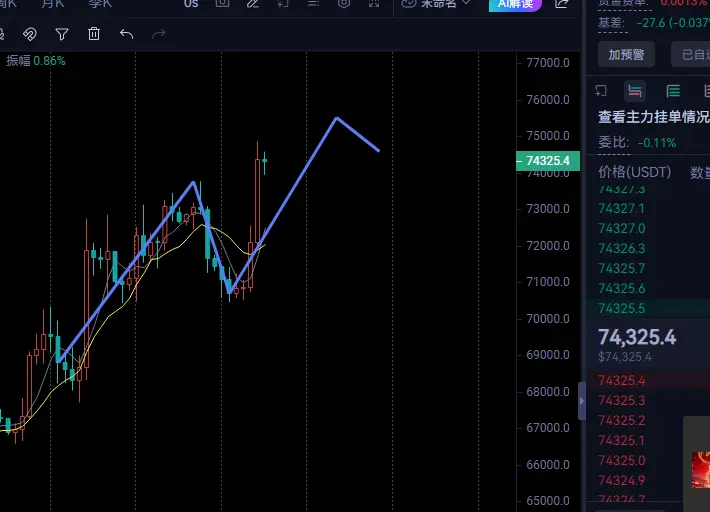710x512 pixels.
Task: Click the 查看主力挂单情况 link
Action: 653,117
